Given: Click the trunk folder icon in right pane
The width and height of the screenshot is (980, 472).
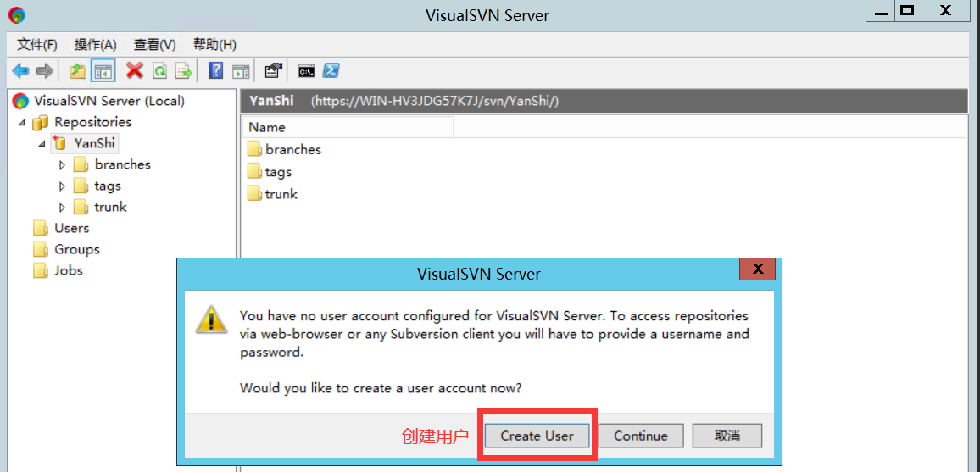Looking at the screenshot, I should coord(254,194).
